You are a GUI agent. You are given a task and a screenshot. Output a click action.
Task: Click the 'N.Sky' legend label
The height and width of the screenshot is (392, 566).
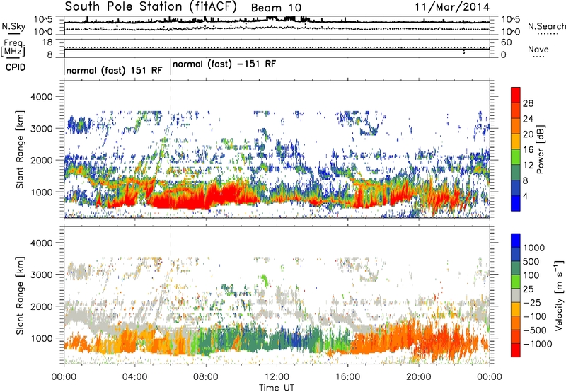click(13, 26)
